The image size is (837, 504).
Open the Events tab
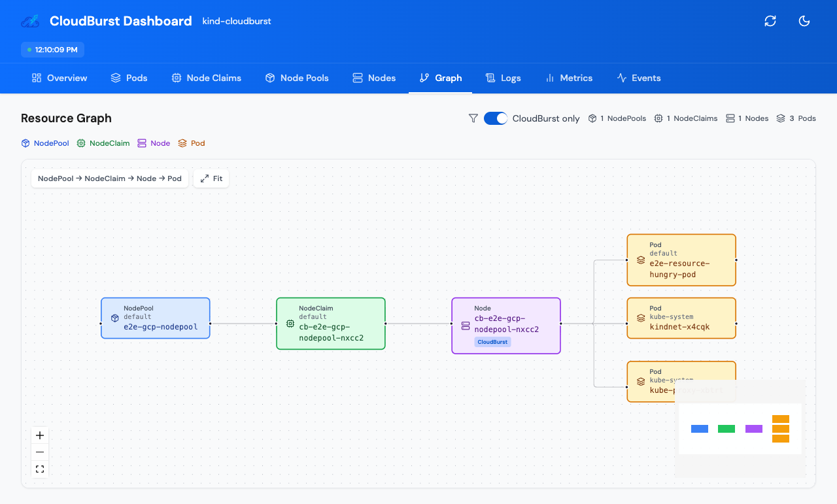click(x=639, y=78)
